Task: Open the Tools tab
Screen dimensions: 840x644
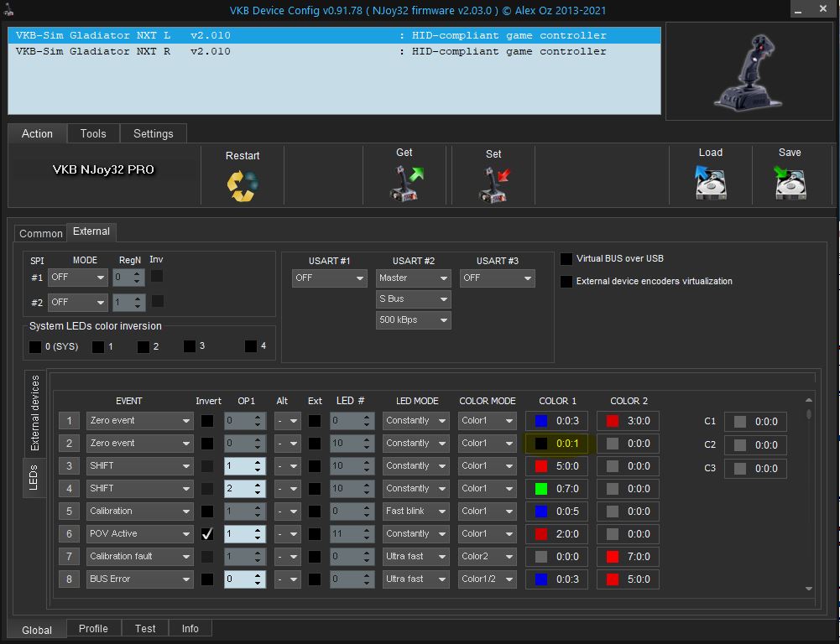Action: pos(93,134)
